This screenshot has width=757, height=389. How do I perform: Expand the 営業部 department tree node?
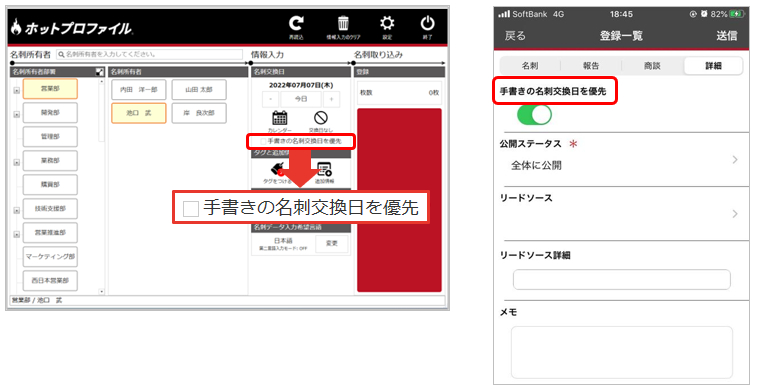[x=17, y=90]
